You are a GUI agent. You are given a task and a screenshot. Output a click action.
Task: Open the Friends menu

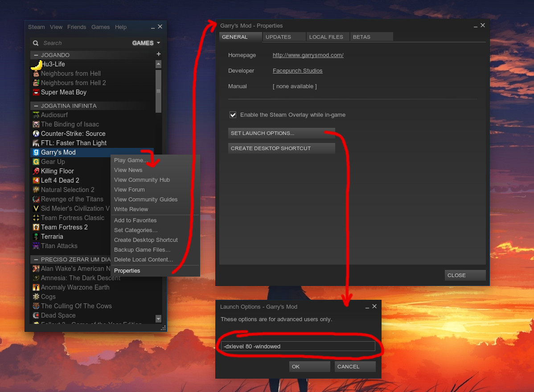coord(77,27)
